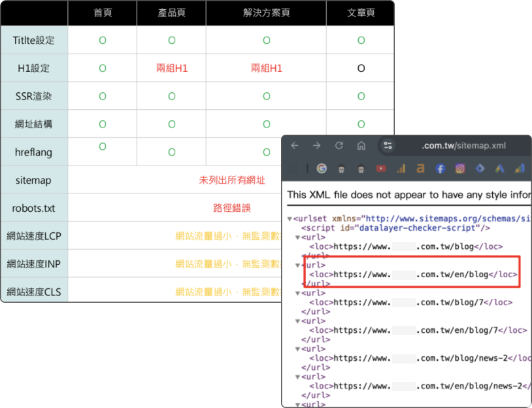The image size is (532, 408).
Task: Click the green O for hreflang 產品頁
Action: pyautogui.click(x=172, y=152)
